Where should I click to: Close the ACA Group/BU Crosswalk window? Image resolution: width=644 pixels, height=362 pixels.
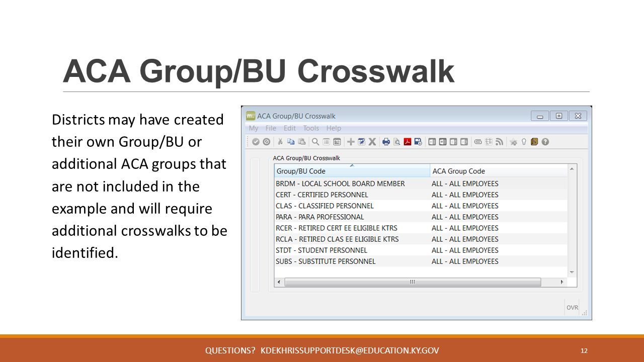(x=578, y=116)
